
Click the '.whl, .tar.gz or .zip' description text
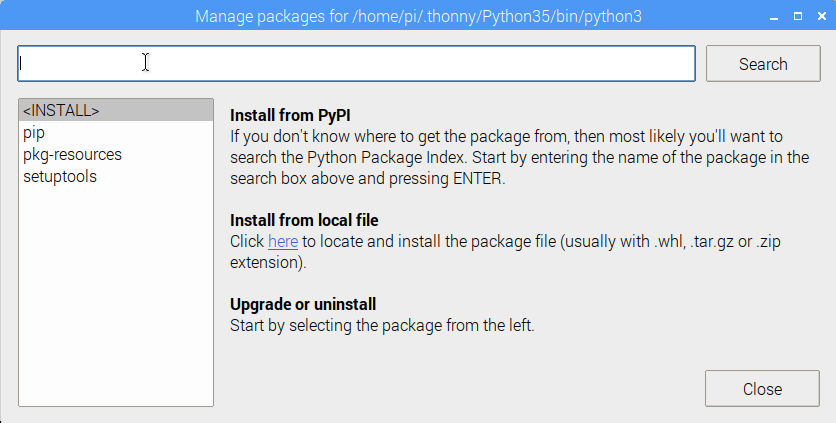point(717,242)
